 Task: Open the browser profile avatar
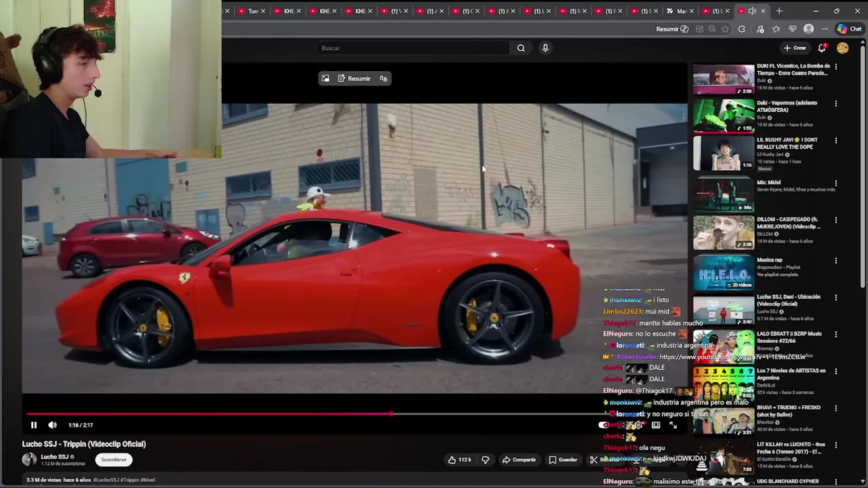pyautogui.click(x=808, y=29)
